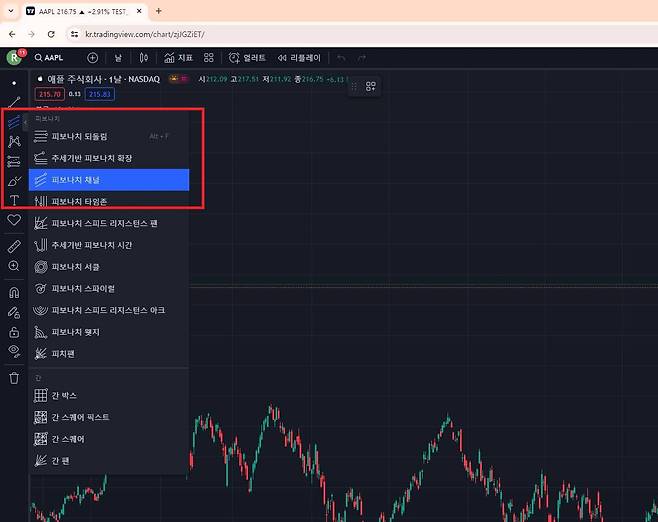Click the trash can remove drawings icon

point(14,378)
